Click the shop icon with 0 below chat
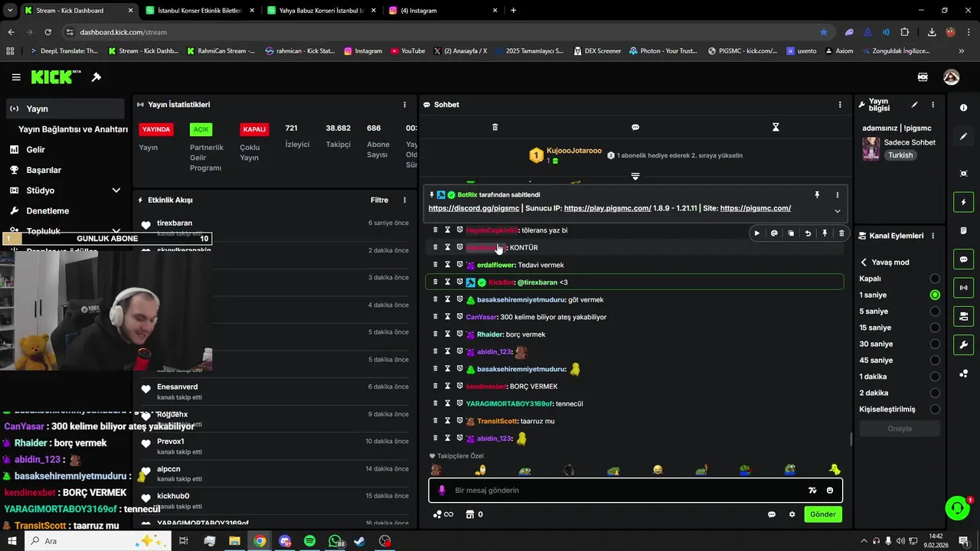Screen dimensions: 980x551 point(470,514)
